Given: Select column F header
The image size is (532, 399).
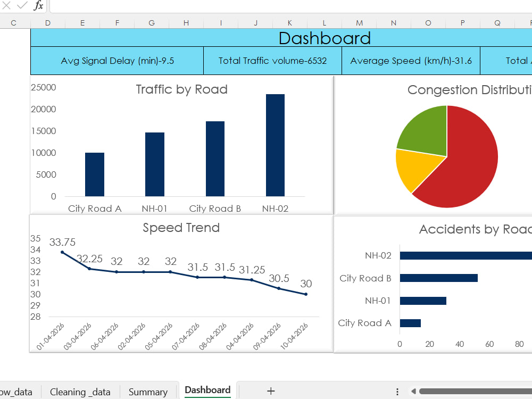Looking at the screenshot, I should pyautogui.click(x=117, y=23).
